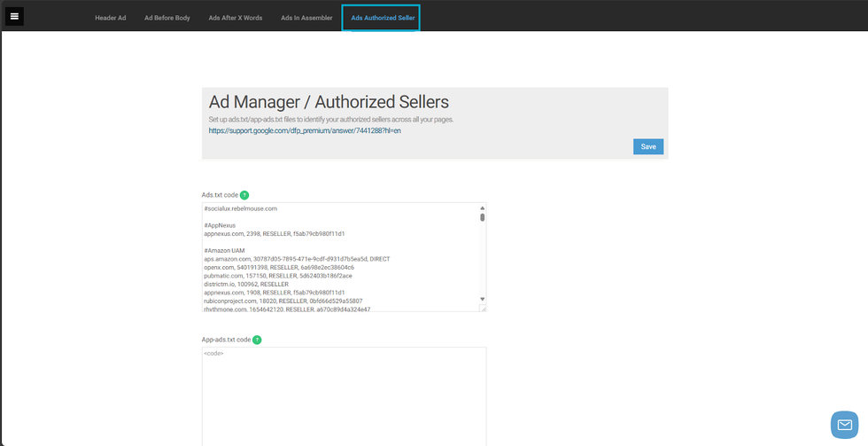
Task: Open the Google support dfp_premium link
Action: pyautogui.click(x=305, y=130)
